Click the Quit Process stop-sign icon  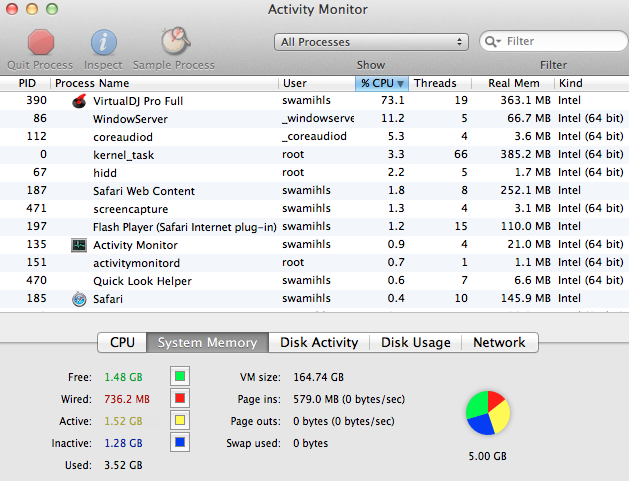[x=41, y=42]
